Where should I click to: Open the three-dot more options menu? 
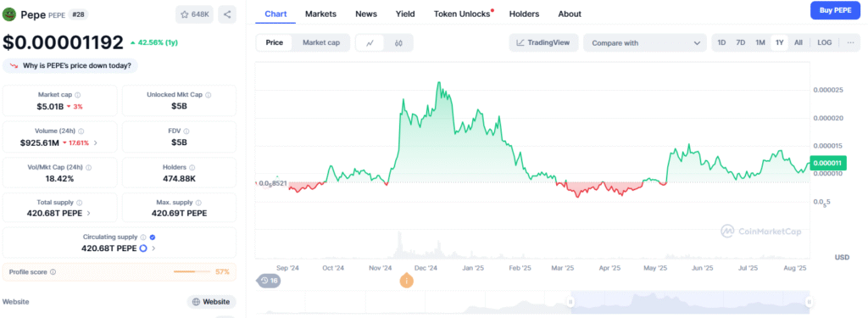click(850, 42)
